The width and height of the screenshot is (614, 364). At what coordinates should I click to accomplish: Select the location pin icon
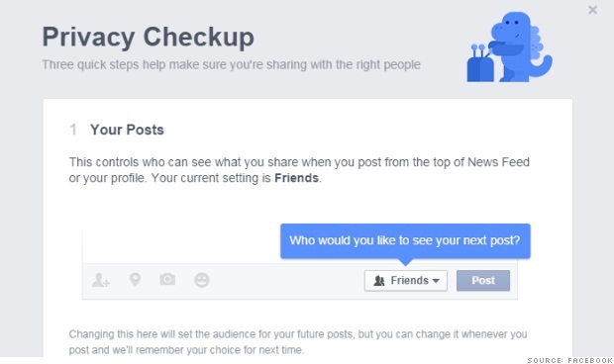point(135,280)
